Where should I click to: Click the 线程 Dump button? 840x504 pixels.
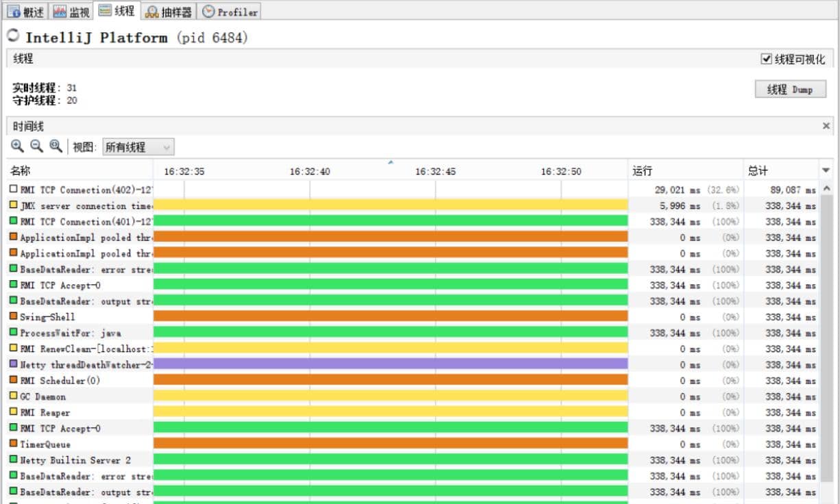791,90
